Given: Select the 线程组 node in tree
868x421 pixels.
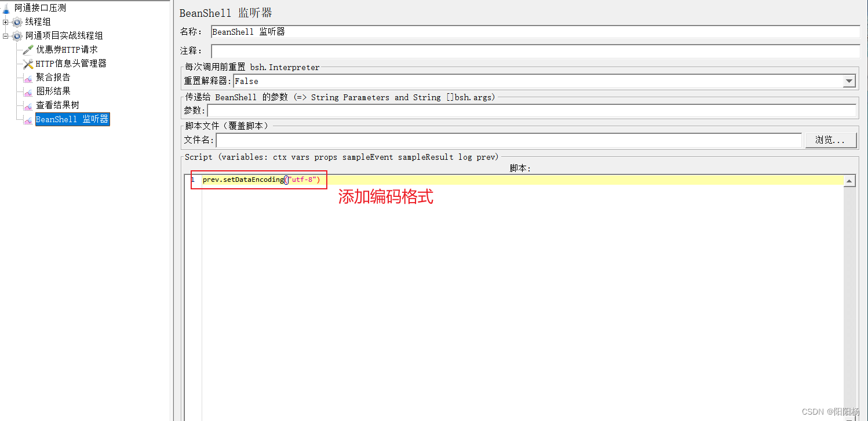Looking at the screenshot, I should click(38, 22).
